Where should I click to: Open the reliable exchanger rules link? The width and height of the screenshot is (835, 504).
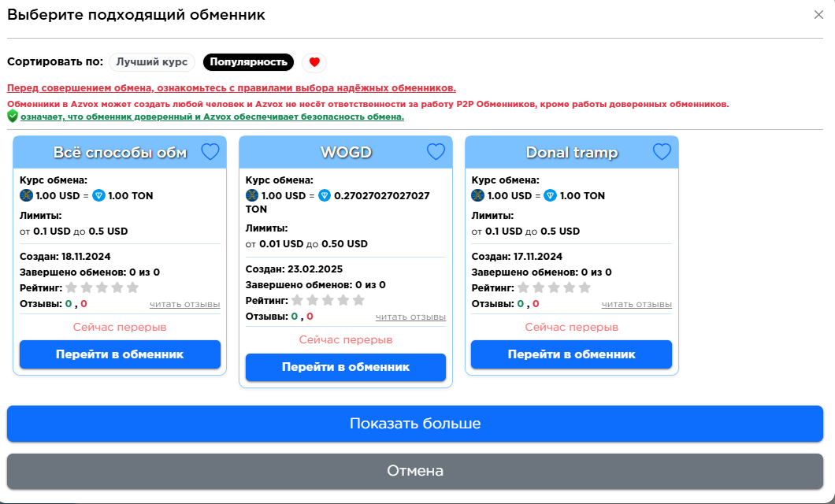click(x=232, y=88)
